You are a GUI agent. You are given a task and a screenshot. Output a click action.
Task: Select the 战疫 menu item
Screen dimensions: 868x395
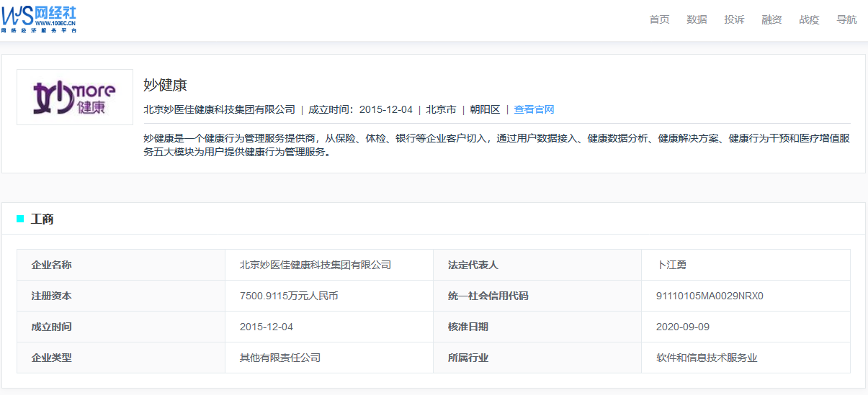click(x=809, y=19)
